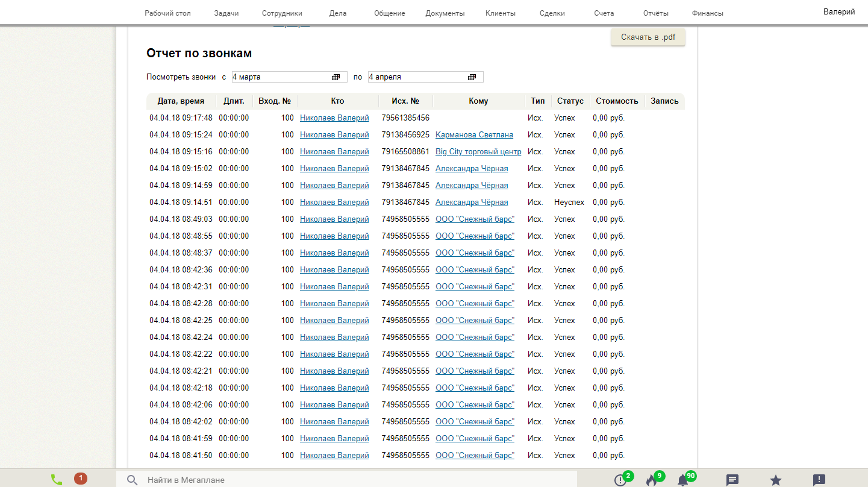Open Карманова Светлана contact link

point(474,135)
